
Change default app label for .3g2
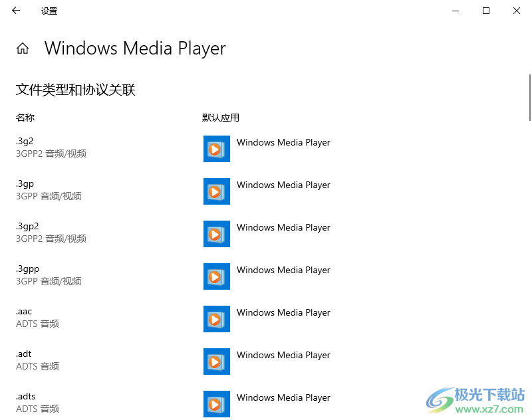click(x=283, y=143)
